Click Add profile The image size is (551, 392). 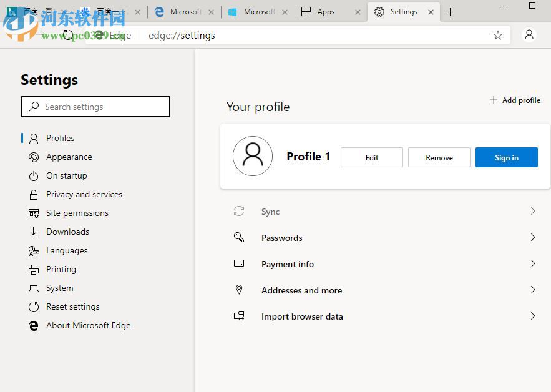point(514,100)
